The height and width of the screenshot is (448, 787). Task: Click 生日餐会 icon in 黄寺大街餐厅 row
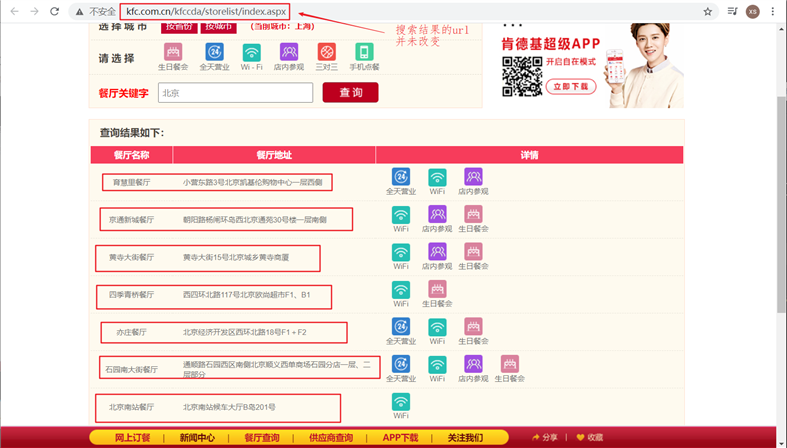473,252
